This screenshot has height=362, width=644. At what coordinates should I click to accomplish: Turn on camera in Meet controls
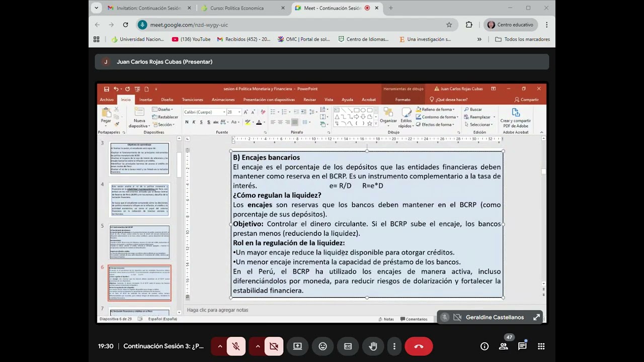point(274,346)
